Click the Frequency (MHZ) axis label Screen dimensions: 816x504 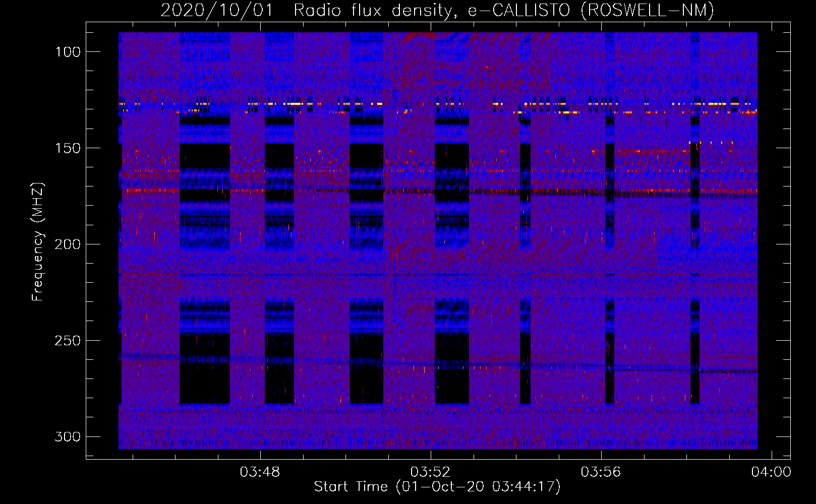[x=38, y=241]
